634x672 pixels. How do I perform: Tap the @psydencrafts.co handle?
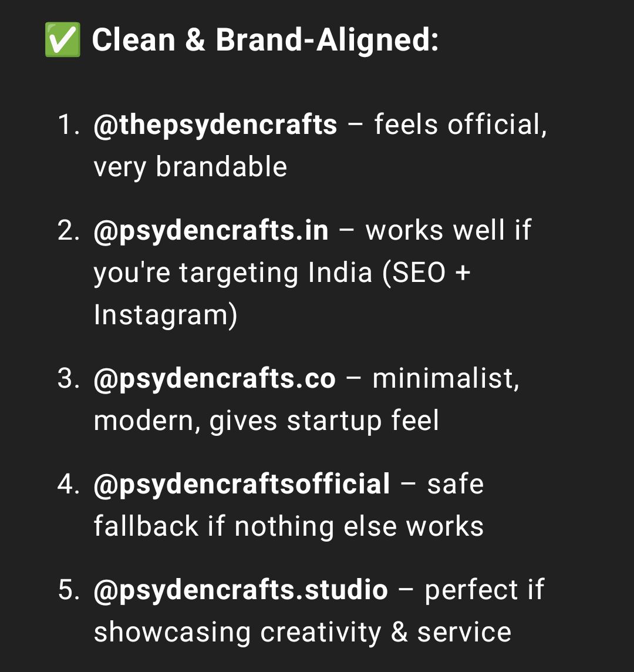coord(214,378)
